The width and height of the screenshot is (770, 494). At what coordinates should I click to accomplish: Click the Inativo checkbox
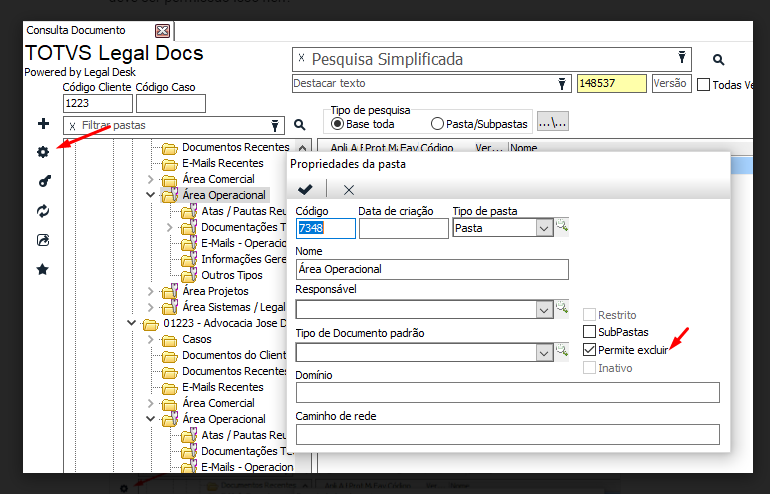pos(589,368)
